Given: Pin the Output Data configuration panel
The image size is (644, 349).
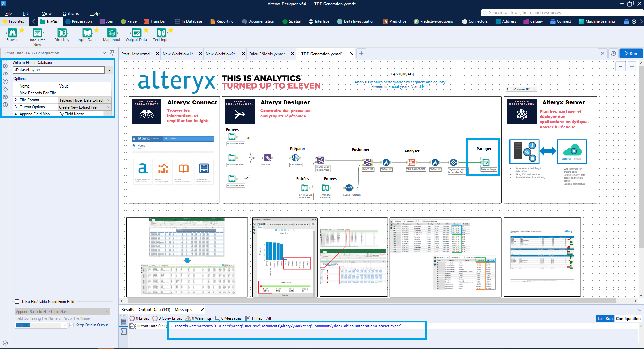Looking at the screenshot, I should 112,53.
